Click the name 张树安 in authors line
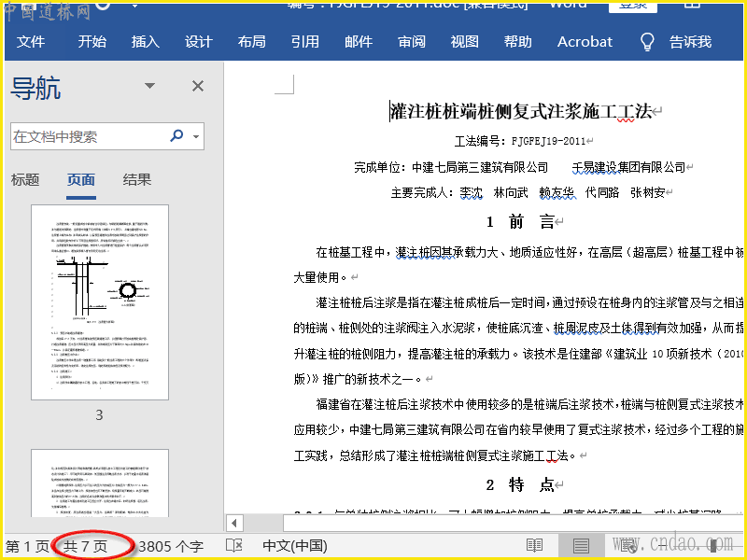This screenshot has height=560, width=747. point(647,193)
